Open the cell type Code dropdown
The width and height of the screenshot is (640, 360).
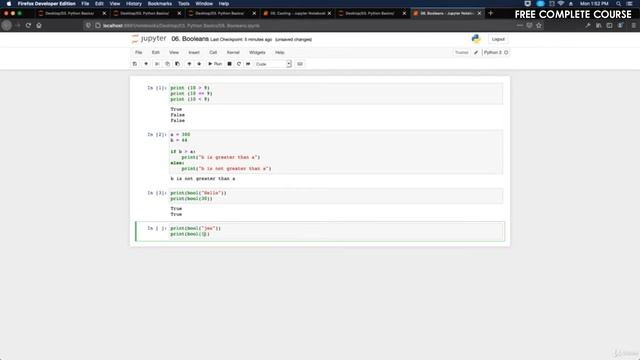click(273, 64)
